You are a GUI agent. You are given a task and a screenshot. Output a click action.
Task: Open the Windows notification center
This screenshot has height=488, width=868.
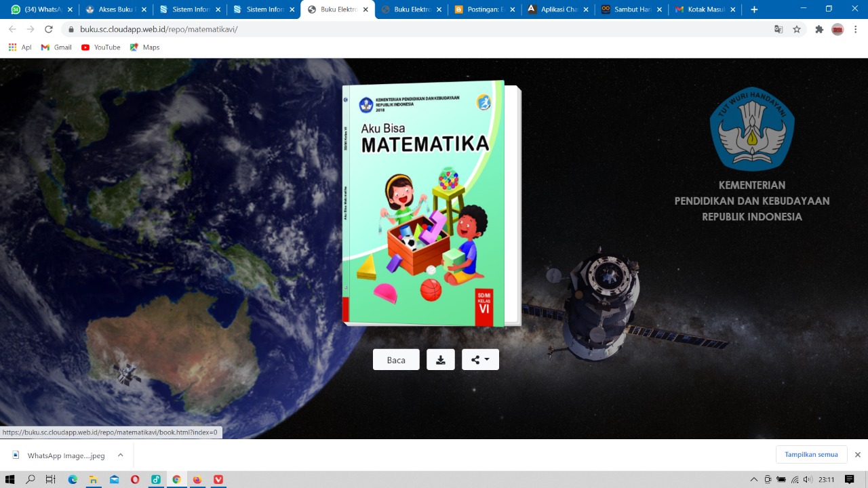tap(850, 479)
